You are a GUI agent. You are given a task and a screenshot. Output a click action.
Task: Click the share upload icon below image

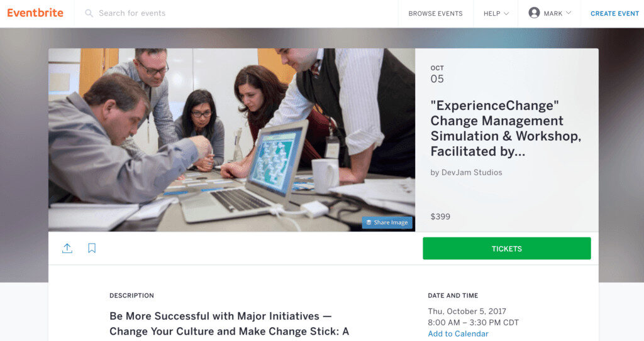[67, 249]
